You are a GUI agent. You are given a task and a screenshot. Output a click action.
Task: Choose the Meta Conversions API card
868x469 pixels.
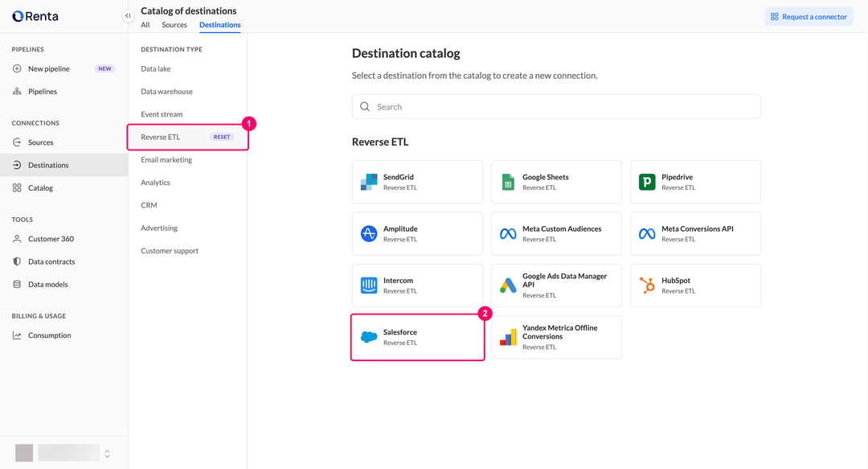click(695, 233)
